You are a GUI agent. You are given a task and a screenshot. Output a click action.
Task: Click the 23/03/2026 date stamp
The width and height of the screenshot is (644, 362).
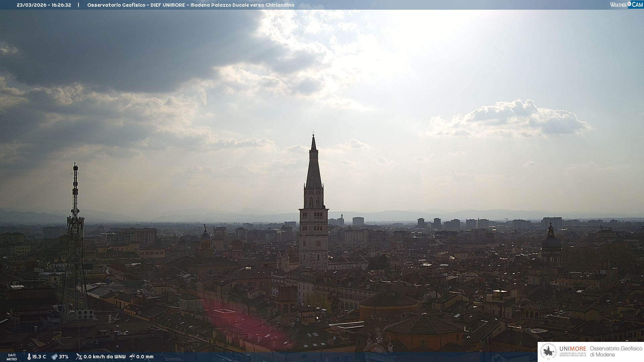(x=32, y=5)
